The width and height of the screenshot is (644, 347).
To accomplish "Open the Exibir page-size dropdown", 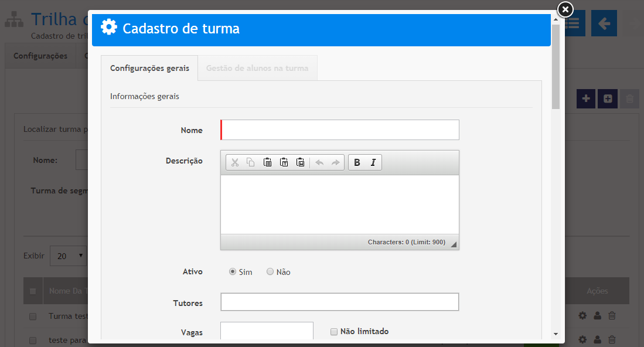I will pyautogui.click(x=69, y=256).
